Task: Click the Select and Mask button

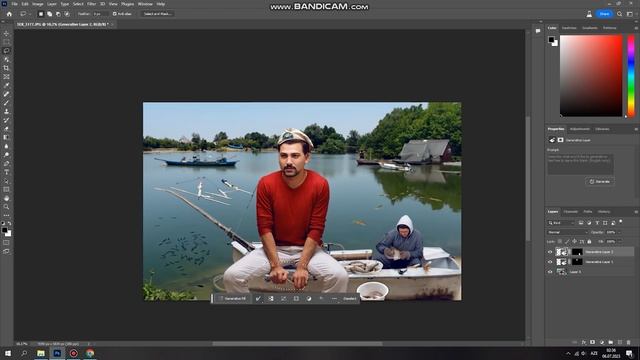Action: point(158,14)
